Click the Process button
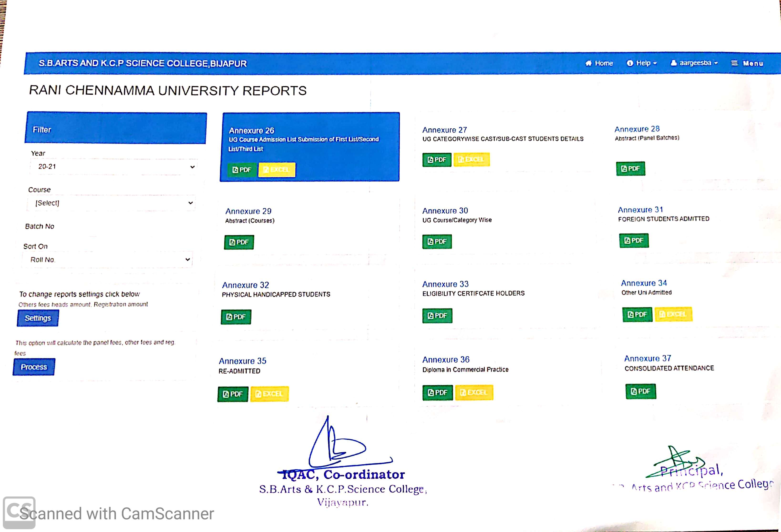781x532 pixels. pyautogui.click(x=34, y=367)
